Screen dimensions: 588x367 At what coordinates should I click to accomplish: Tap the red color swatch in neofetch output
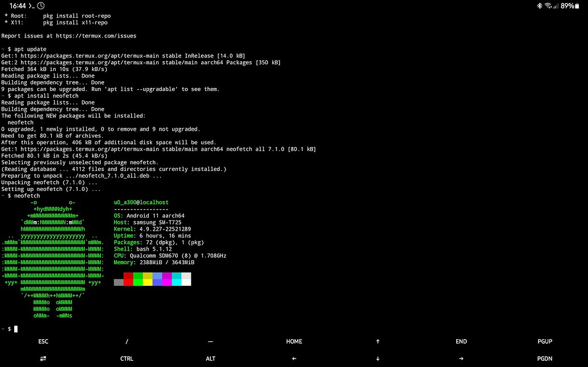pyautogui.click(x=129, y=279)
